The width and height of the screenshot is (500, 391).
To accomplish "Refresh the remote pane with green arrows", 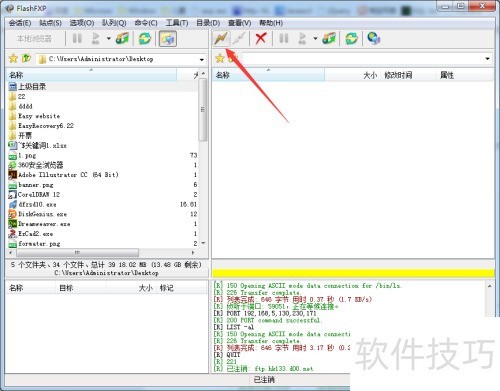I will [x=351, y=39].
